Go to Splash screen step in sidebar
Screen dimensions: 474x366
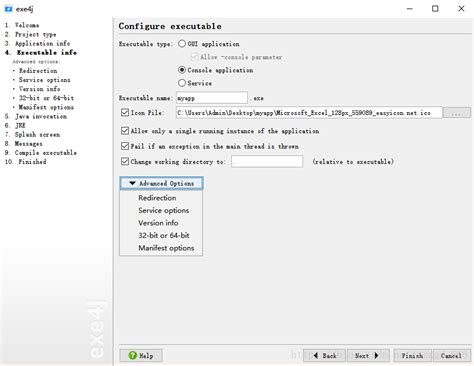click(x=37, y=135)
